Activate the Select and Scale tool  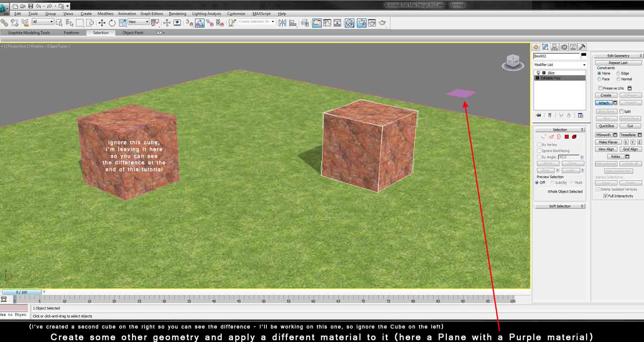click(122, 23)
